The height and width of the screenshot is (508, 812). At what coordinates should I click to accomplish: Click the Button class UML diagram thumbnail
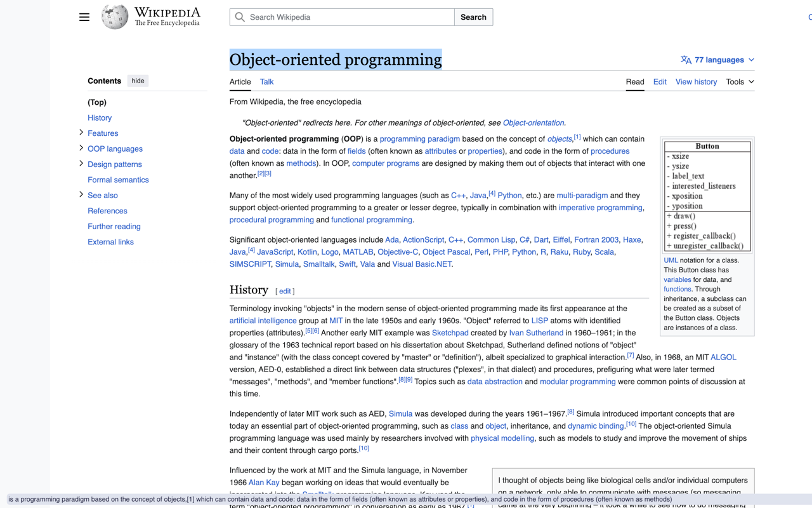coord(707,196)
